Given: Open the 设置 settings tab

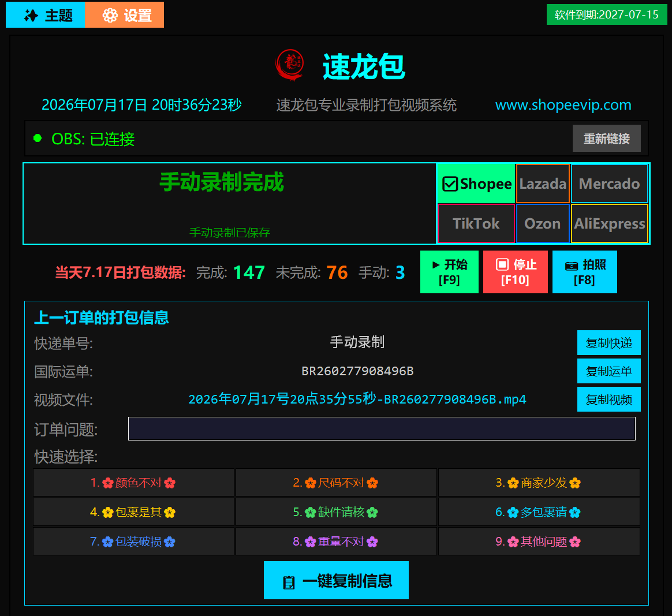Looking at the screenshot, I should point(124,15).
